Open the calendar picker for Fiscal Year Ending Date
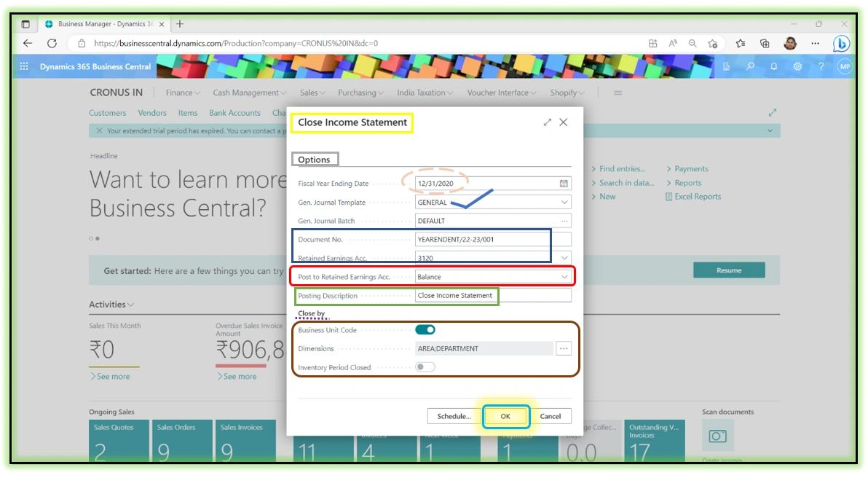This screenshot has width=868, height=478. coord(564,183)
